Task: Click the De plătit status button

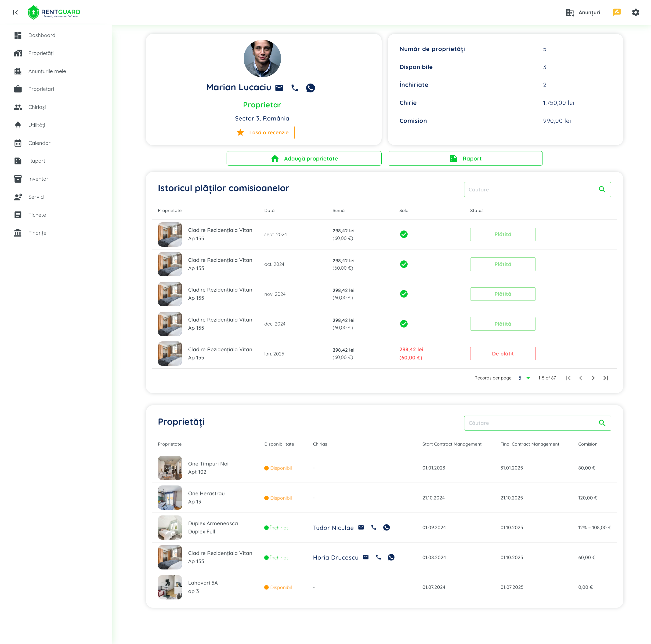Action: click(x=503, y=354)
